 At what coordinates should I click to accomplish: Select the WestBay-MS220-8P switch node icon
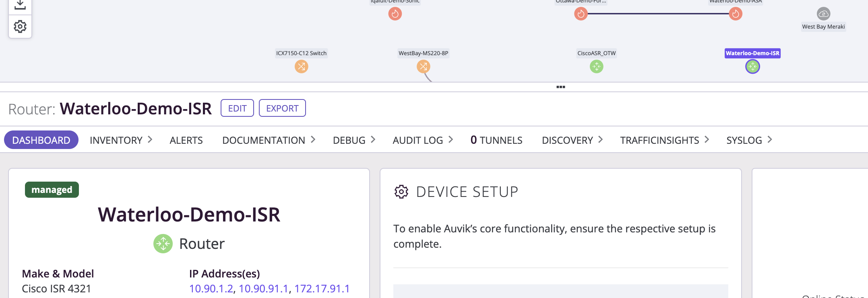pos(423,66)
